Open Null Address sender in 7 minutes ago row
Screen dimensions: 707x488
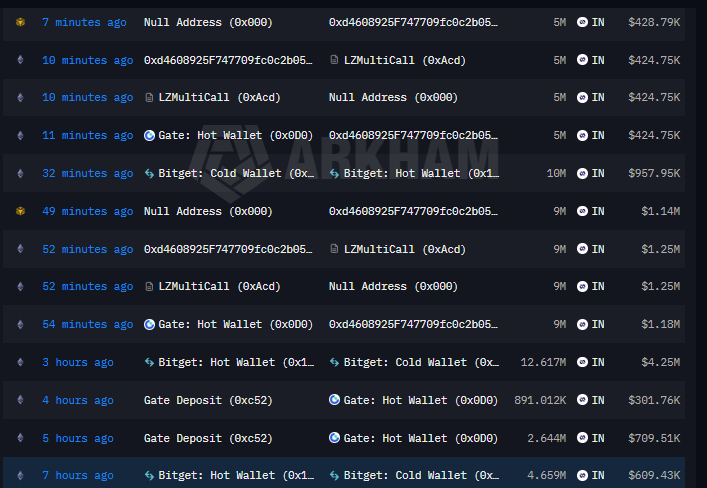(208, 23)
